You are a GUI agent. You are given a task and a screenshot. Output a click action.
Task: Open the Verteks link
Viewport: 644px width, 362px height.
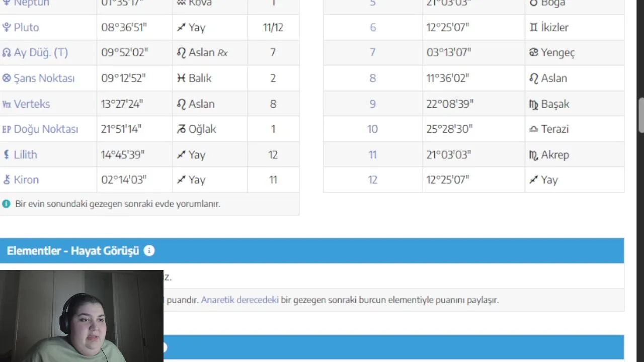[32, 104]
